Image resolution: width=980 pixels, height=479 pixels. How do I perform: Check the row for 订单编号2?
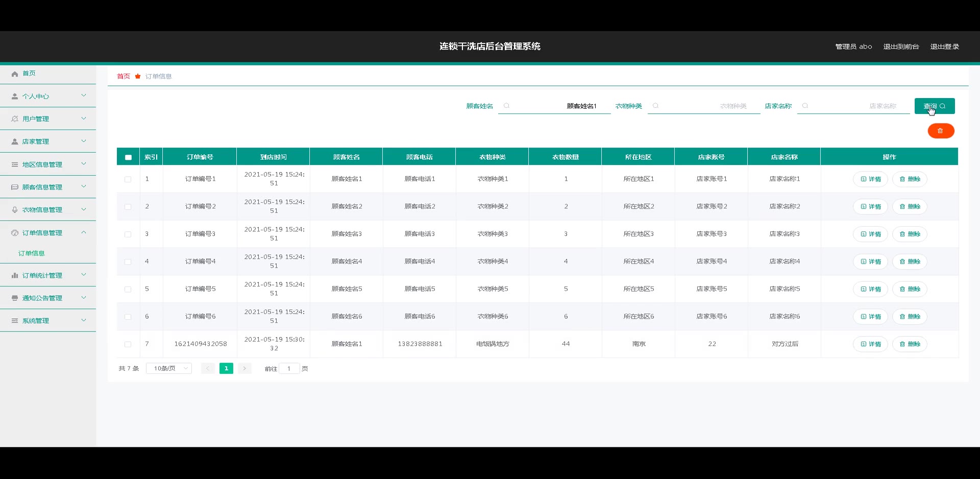coord(128,207)
